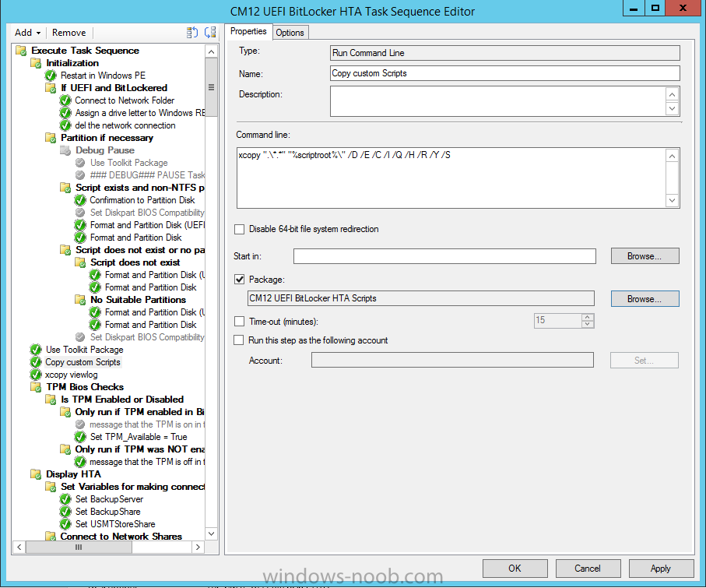
Task: Click tree panel scroll up arrow
Action: coord(211,51)
